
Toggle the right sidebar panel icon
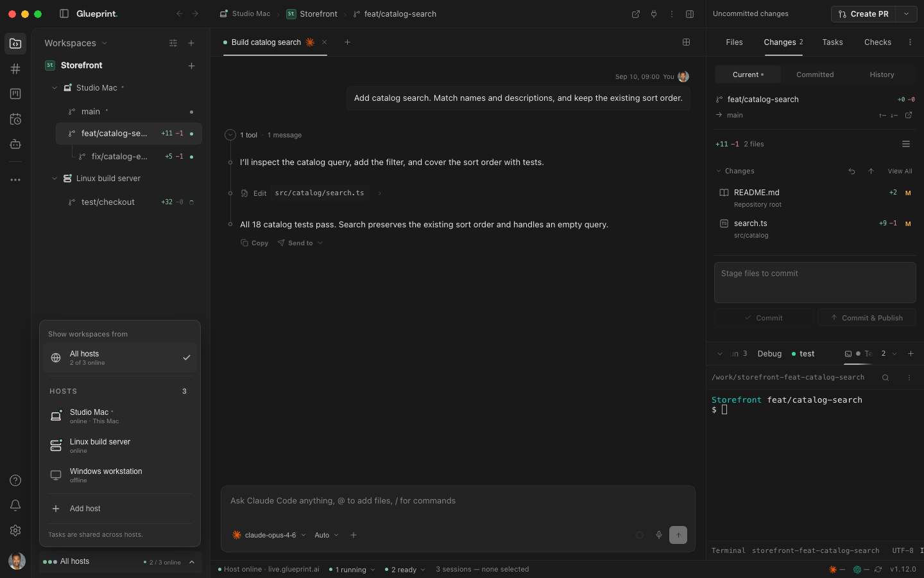coord(690,14)
